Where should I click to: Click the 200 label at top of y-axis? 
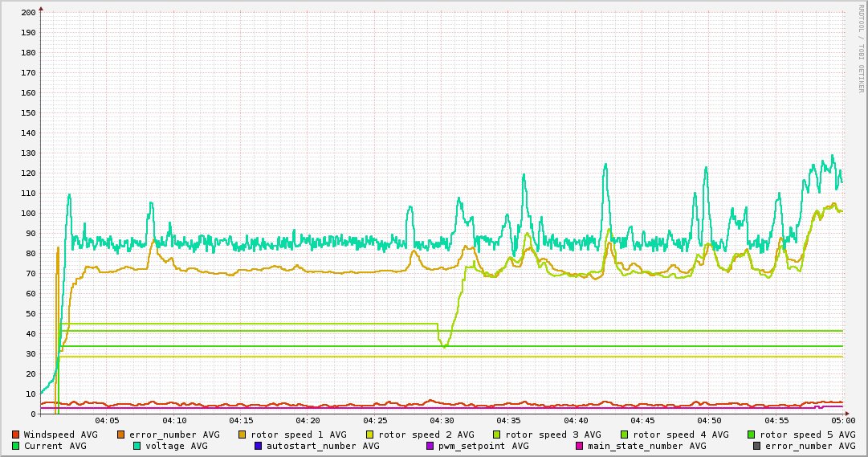tap(28, 12)
